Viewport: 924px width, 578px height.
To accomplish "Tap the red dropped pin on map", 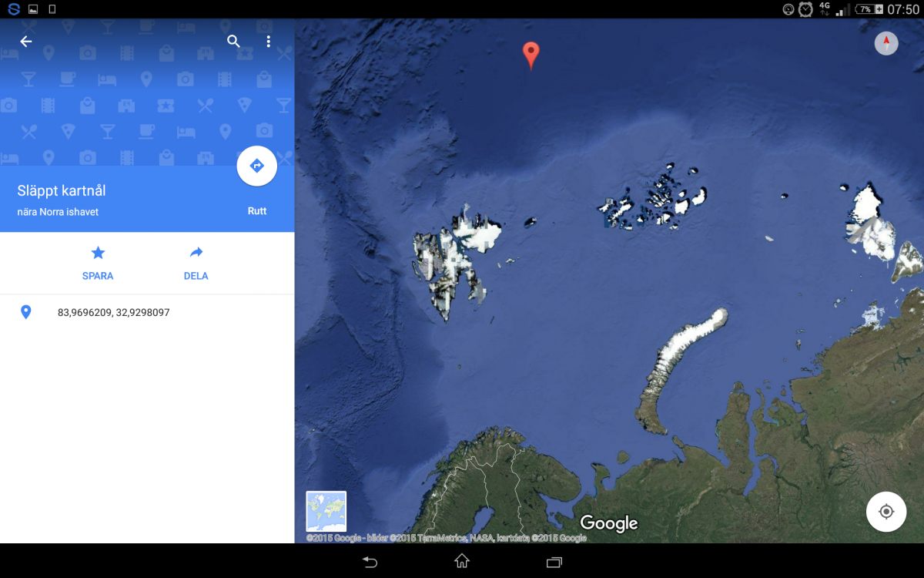I will 531,55.
